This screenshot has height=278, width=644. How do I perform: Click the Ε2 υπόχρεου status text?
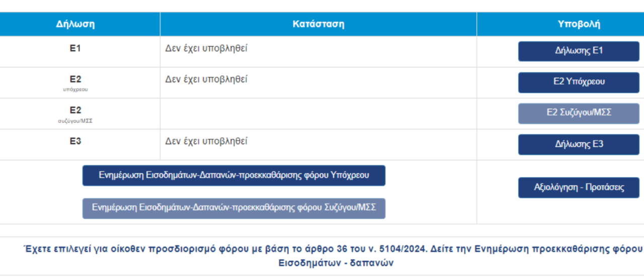(206, 79)
